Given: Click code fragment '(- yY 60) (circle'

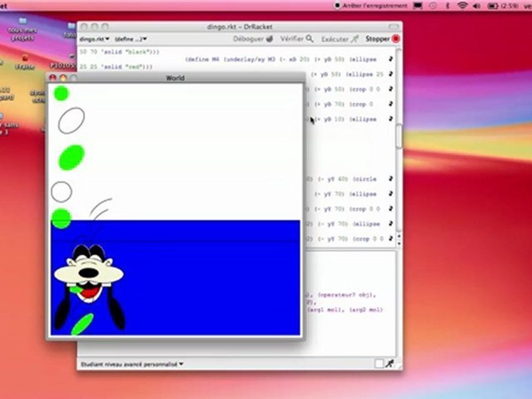Looking at the screenshot, I should 347,179.
